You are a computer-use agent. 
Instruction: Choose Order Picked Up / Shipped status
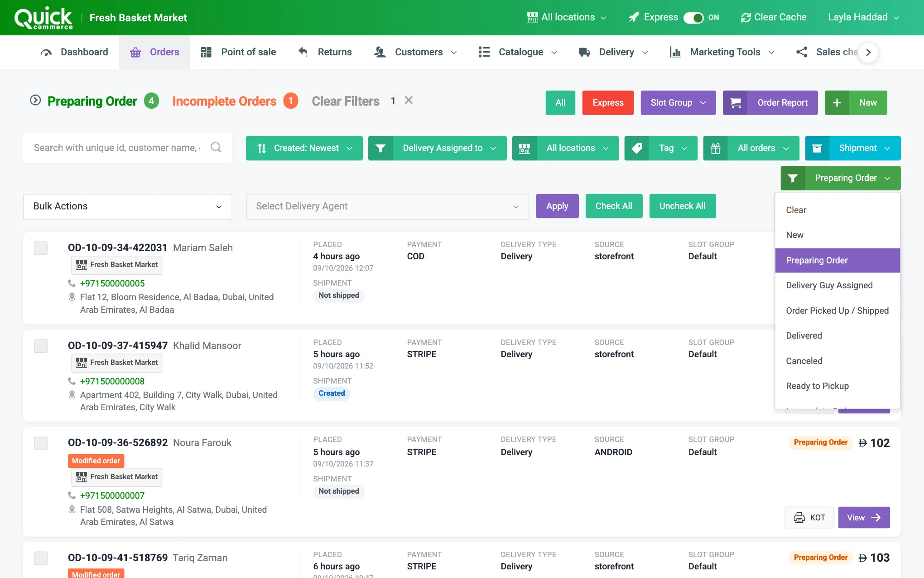837,311
